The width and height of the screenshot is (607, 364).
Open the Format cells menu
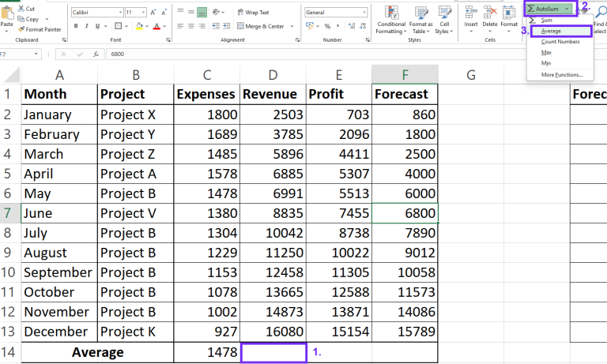[x=509, y=19]
